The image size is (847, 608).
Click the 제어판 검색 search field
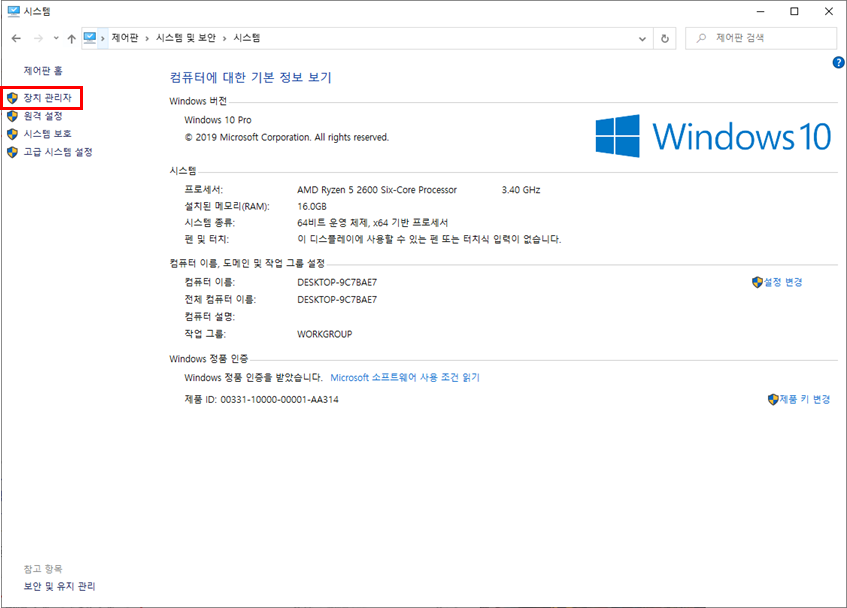pos(761,38)
